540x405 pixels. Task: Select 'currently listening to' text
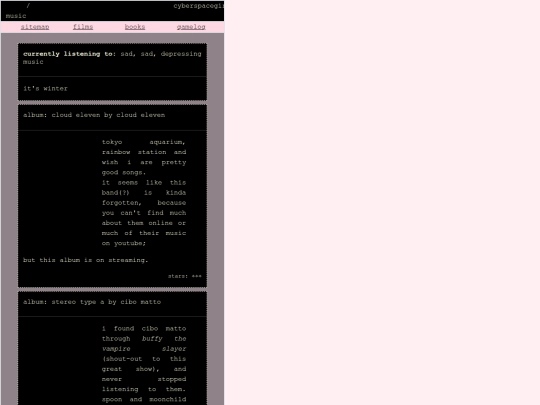point(69,54)
